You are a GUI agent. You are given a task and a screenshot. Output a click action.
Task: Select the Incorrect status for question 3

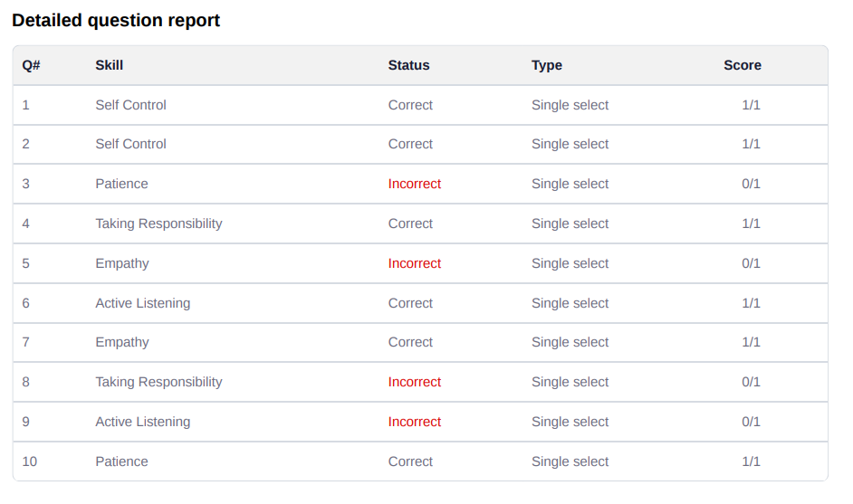414,184
